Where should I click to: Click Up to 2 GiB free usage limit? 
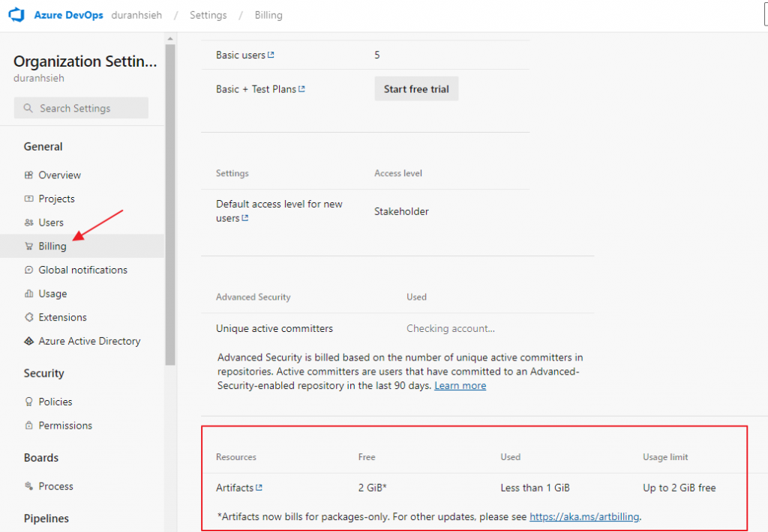point(679,488)
